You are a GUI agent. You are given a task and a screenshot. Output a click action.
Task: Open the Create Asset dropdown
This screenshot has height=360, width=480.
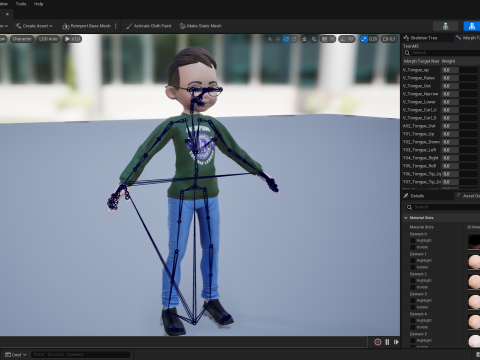point(34,26)
